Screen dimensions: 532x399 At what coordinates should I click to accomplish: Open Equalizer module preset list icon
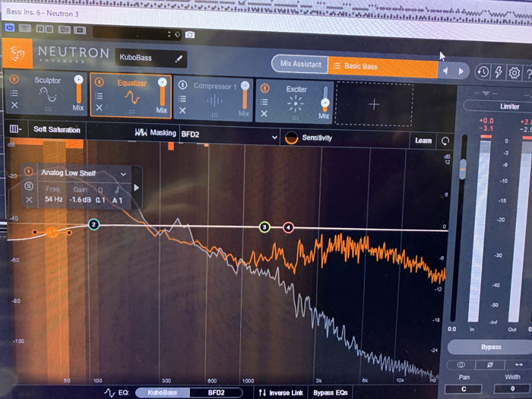(99, 96)
